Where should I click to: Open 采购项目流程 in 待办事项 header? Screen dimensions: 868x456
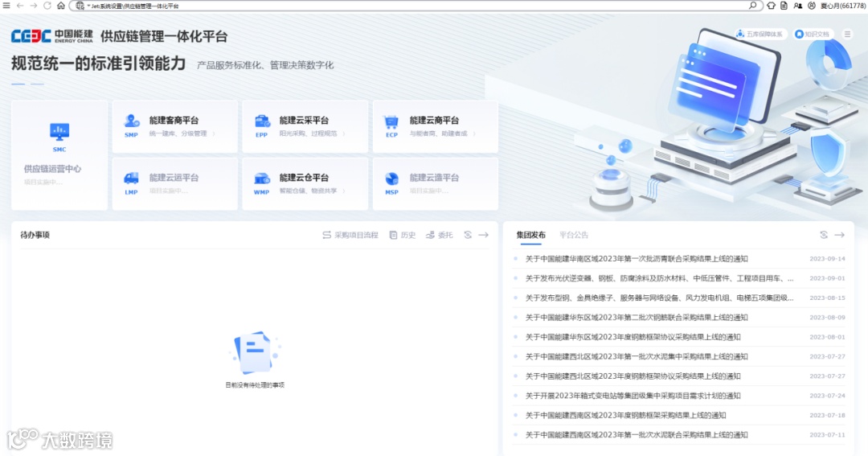click(350, 235)
